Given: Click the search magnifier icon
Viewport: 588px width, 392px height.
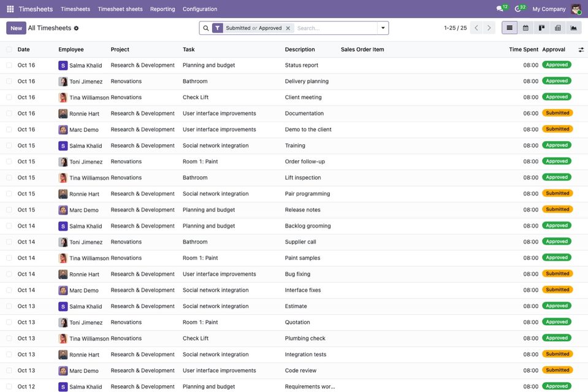Looking at the screenshot, I should (206, 28).
